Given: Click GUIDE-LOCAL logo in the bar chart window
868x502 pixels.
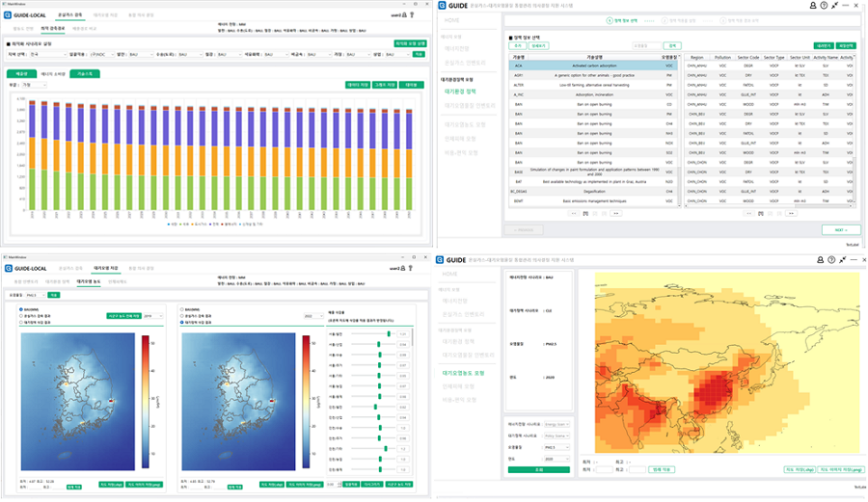Looking at the screenshot, I should click(x=25, y=15).
